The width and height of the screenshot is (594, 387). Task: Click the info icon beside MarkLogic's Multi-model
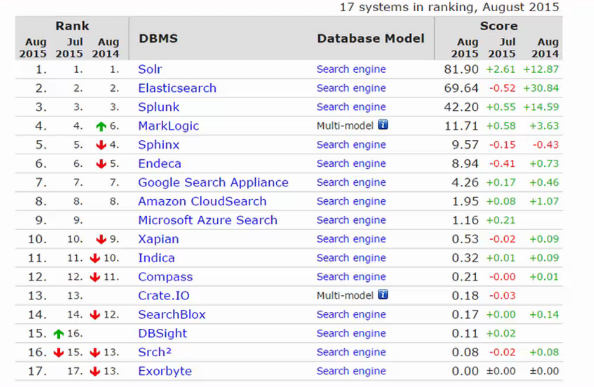pyautogui.click(x=383, y=125)
